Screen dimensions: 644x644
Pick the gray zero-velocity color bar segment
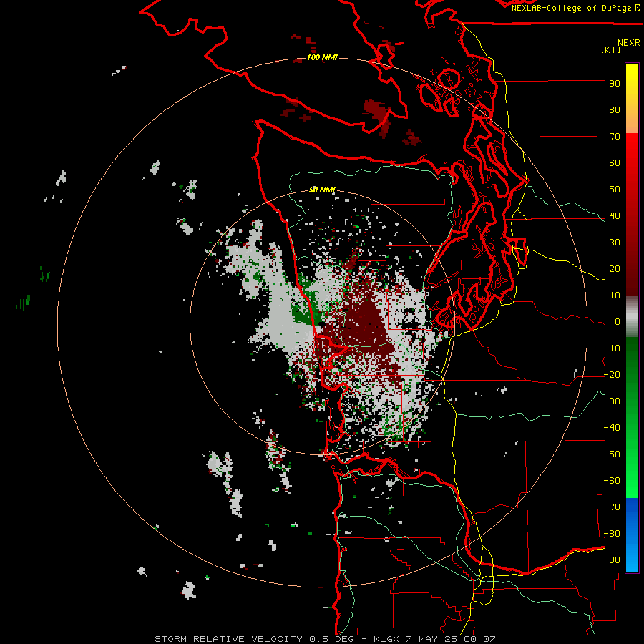pyautogui.click(x=632, y=317)
